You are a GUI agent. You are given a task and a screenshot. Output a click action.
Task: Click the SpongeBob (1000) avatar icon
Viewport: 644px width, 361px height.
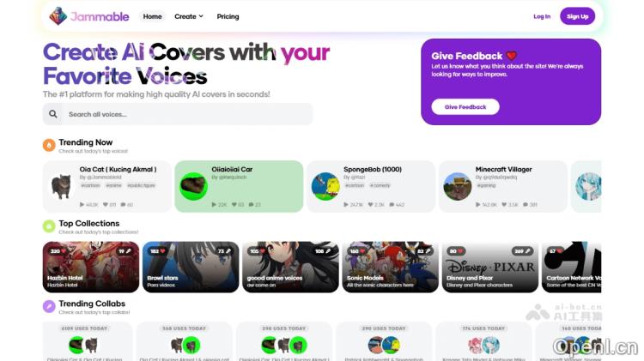pyautogui.click(x=325, y=186)
